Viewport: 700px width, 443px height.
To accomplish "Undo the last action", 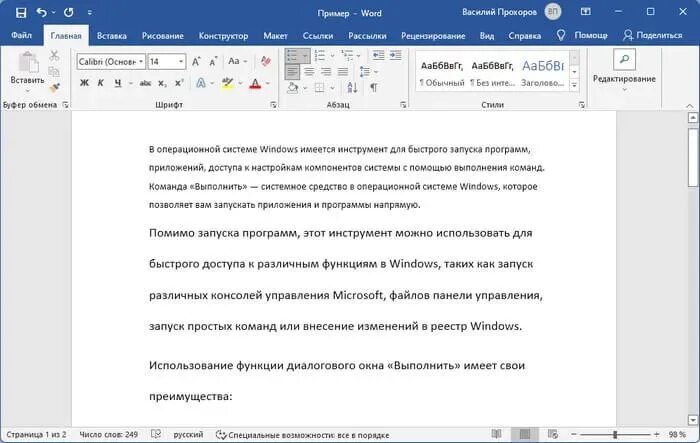I will [42, 13].
